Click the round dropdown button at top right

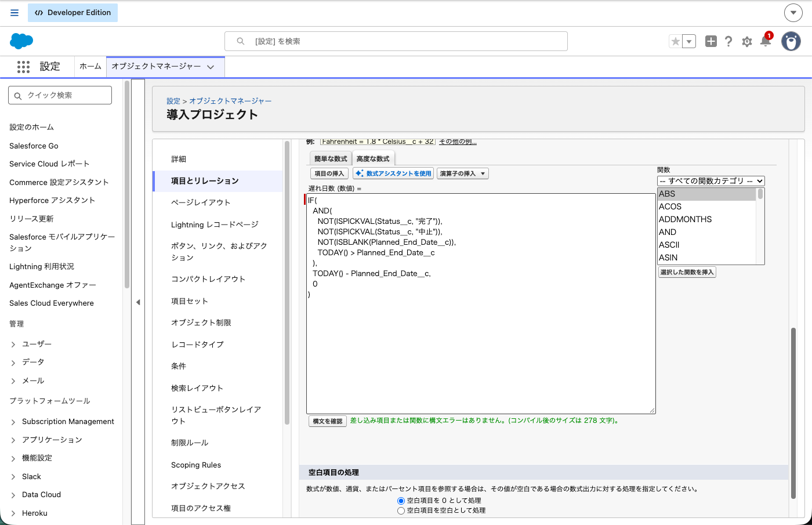tap(793, 13)
